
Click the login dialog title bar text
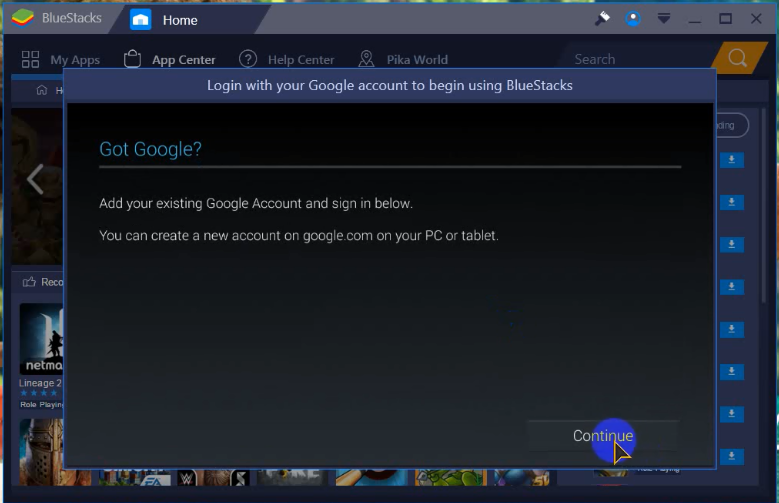pos(390,85)
